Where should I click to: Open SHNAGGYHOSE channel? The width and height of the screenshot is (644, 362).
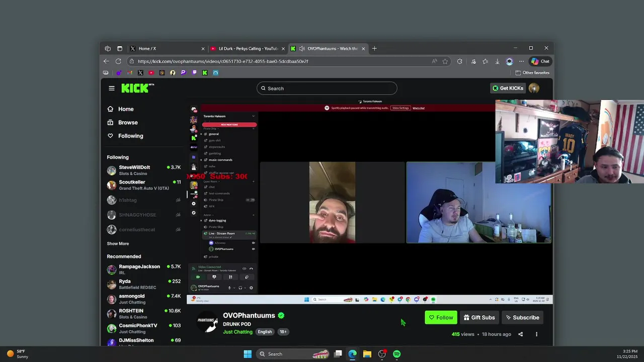[x=143, y=215]
